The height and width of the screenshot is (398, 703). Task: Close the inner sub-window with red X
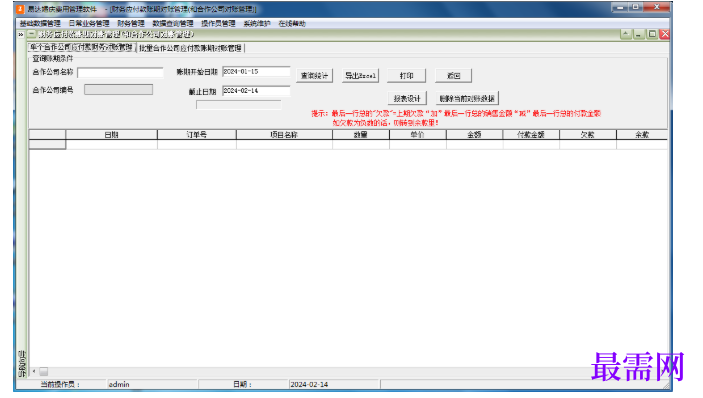tap(664, 34)
